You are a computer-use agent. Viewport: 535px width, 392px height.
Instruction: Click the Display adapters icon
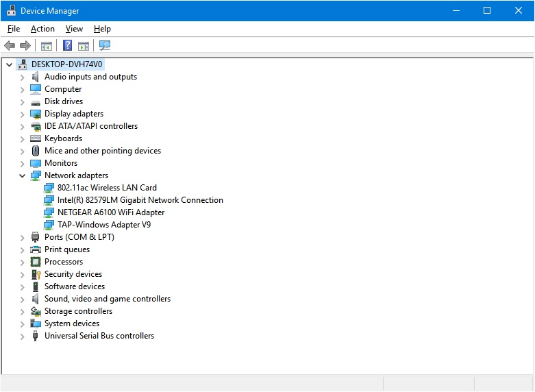pyautogui.click(x=36, y=114)
